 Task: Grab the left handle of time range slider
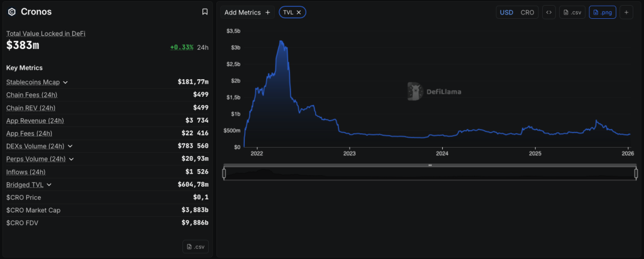224,173
